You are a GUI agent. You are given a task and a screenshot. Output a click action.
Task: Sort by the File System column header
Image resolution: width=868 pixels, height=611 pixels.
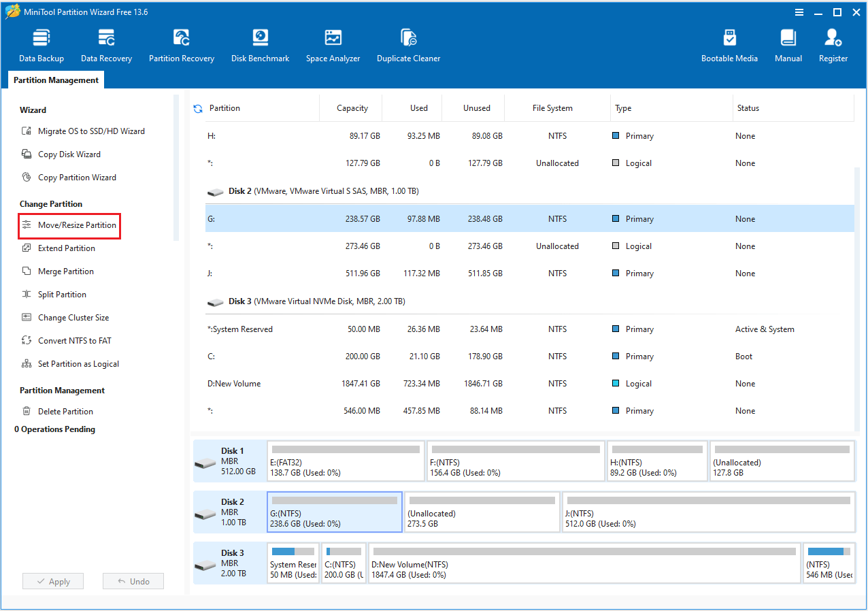click(x=558, y=108)
